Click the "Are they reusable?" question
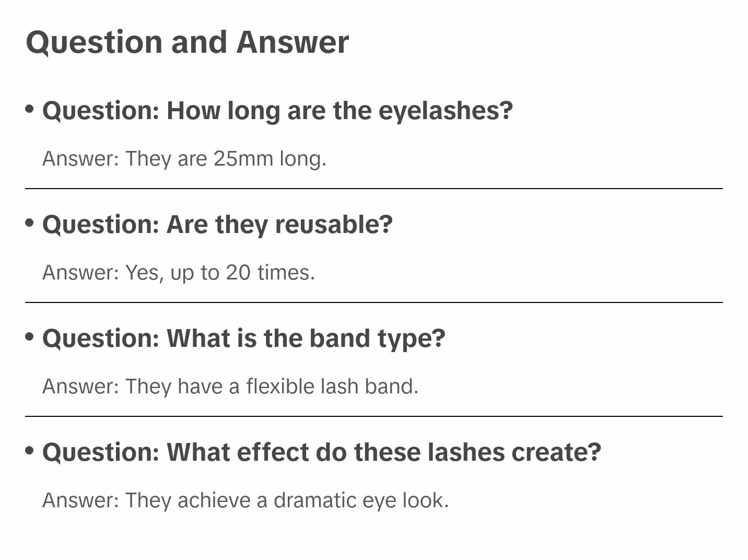Image resolution: width=748 pixels, height=560 pixels. pyautogui.click(x=217, y=225)
